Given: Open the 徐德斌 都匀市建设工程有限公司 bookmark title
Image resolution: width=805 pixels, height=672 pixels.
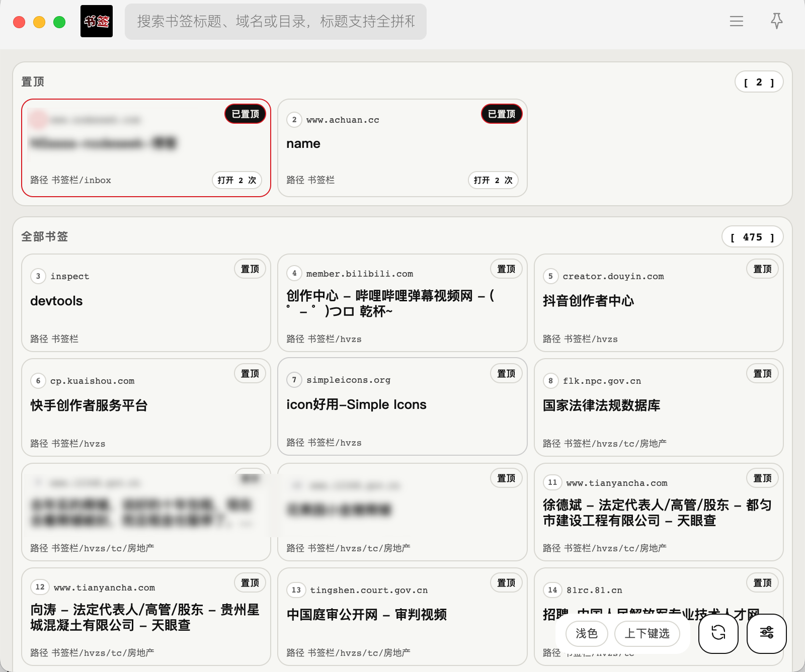Looking at the screenshot, I should pos(657,513).
